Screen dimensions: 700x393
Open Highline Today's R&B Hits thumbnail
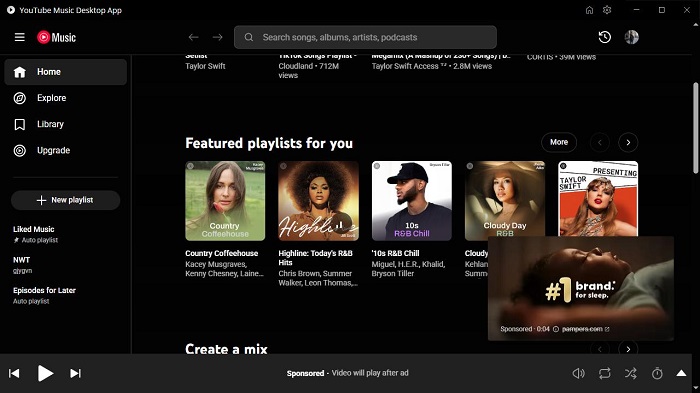pyautogui.click(x=318, y=201)
